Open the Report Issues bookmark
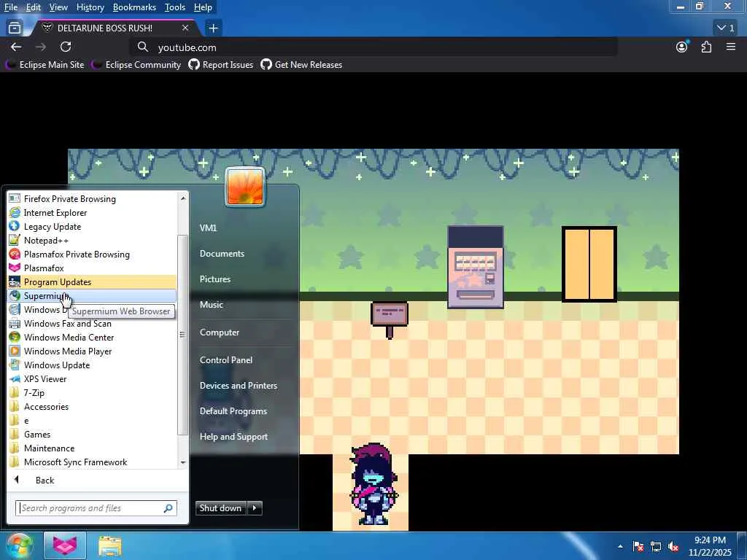This screenshot has height=560, width=747. coord(220,65)
